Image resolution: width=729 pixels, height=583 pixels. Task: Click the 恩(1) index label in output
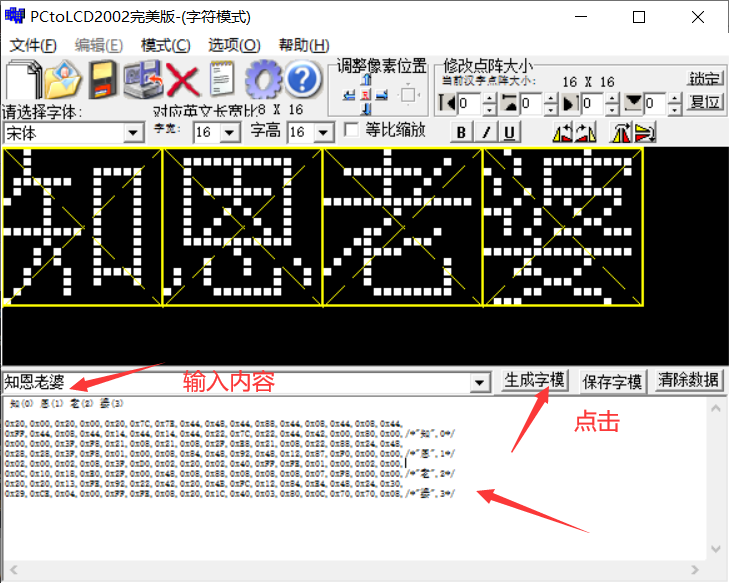tap(52, 403)
